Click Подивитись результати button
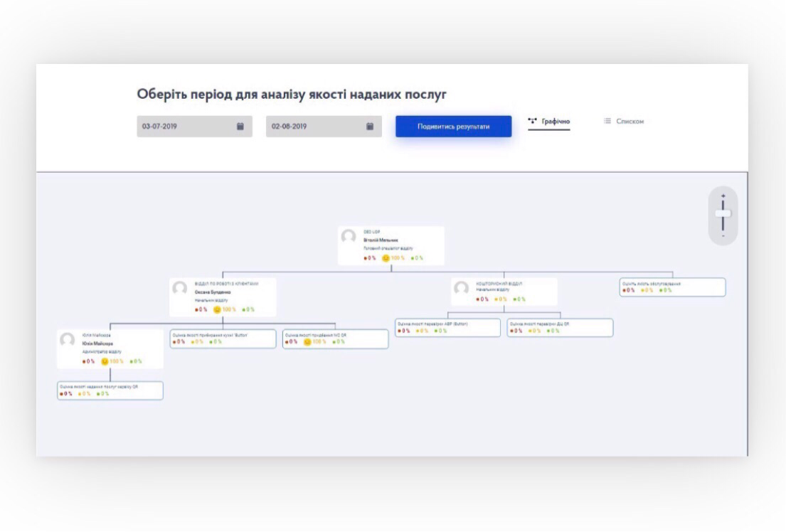 [453, 127]
